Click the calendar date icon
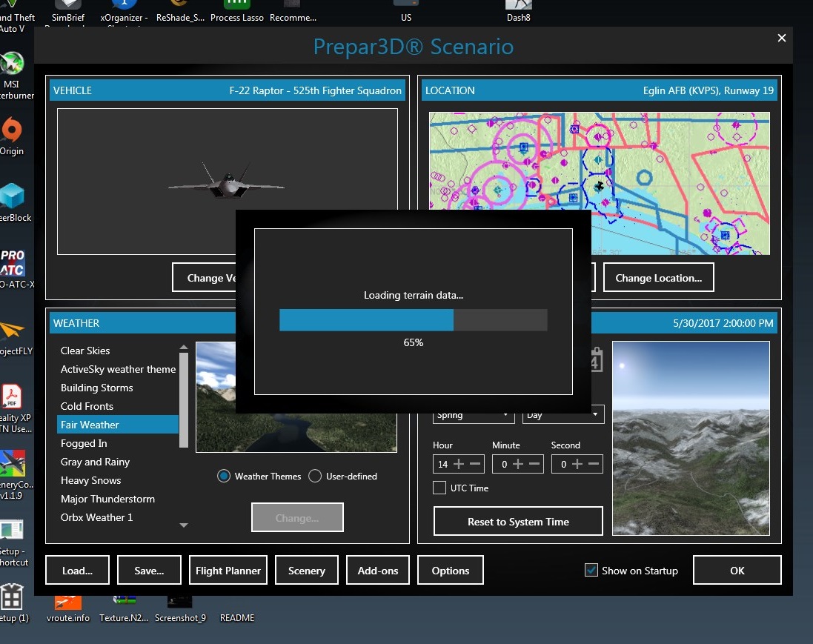 (597, 359)
